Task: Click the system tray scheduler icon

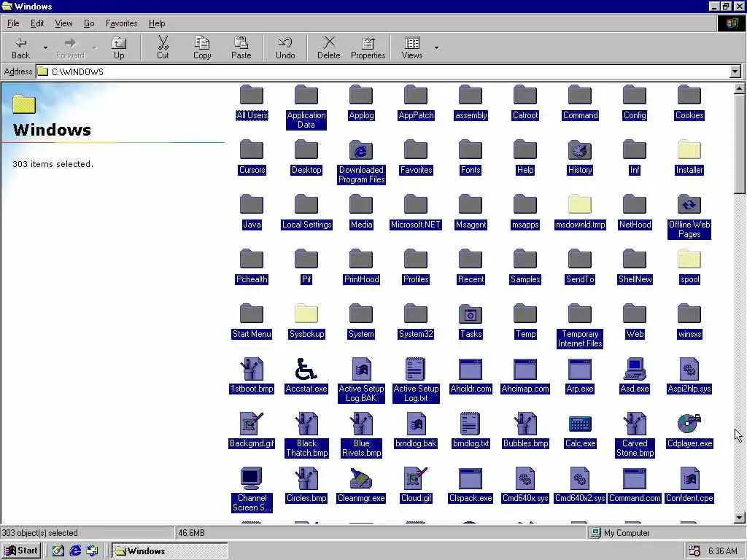Action: click(x=694, y=551)
